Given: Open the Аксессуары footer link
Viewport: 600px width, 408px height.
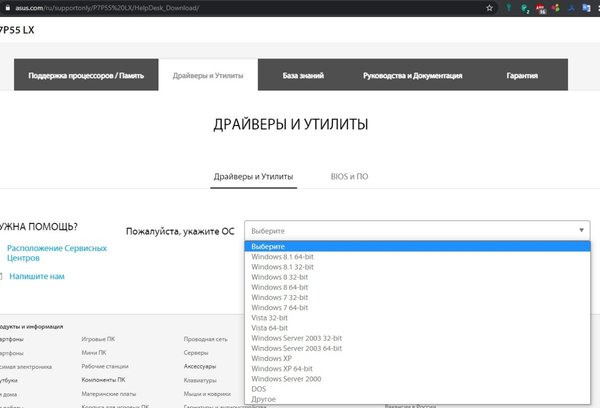Looking at the screenshot, I should coord(200,366).
